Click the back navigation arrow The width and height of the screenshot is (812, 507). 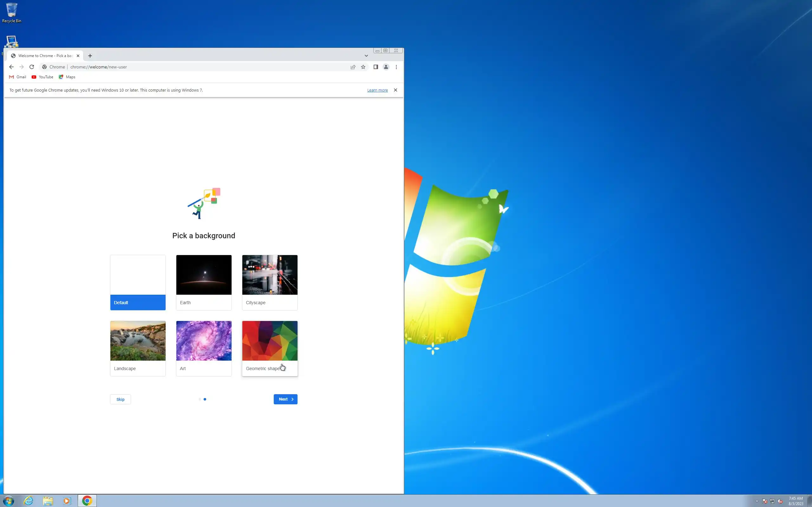pyautogui.click(x=11, y=67)
